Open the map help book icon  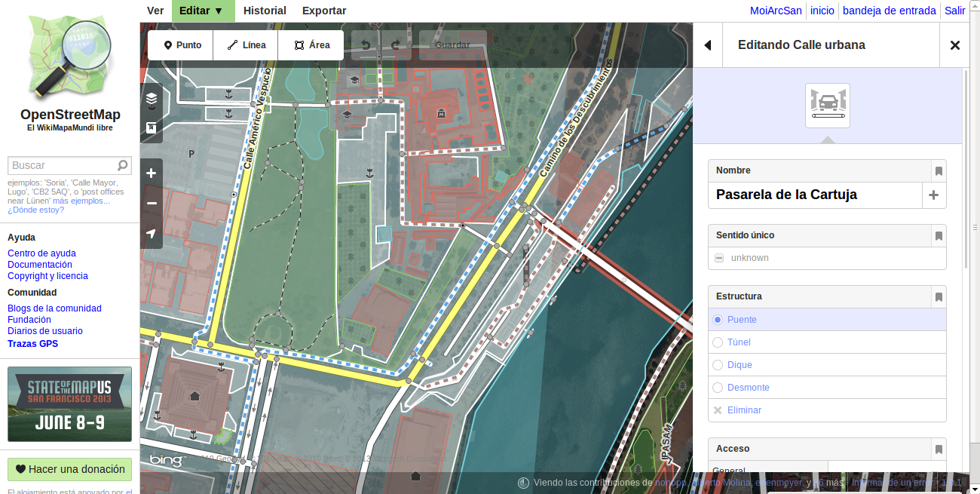coord(152,128)
